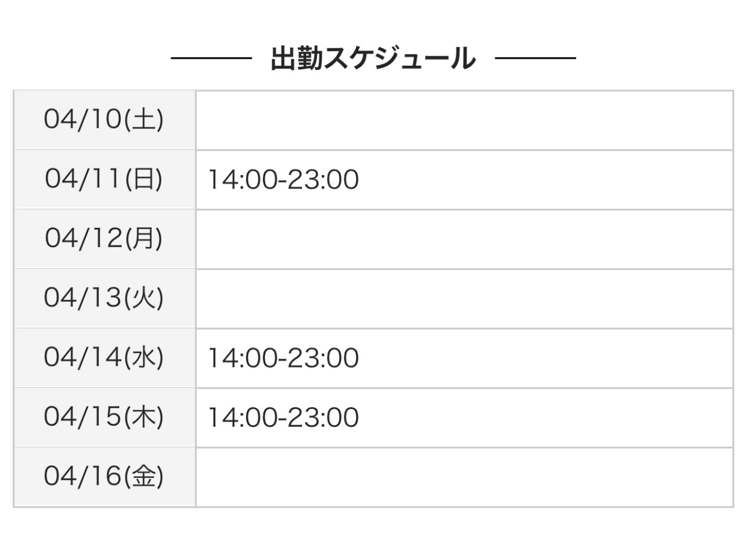The height and width of the screenshot is (560, 747).
Task: Click the empty schedule cell for 04/16
Action: (464, 477)
